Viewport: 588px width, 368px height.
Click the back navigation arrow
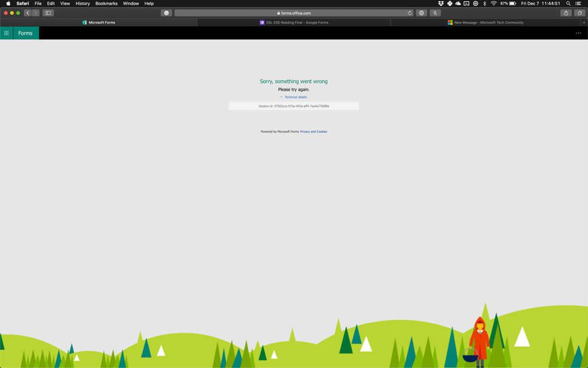coord(27,12)
